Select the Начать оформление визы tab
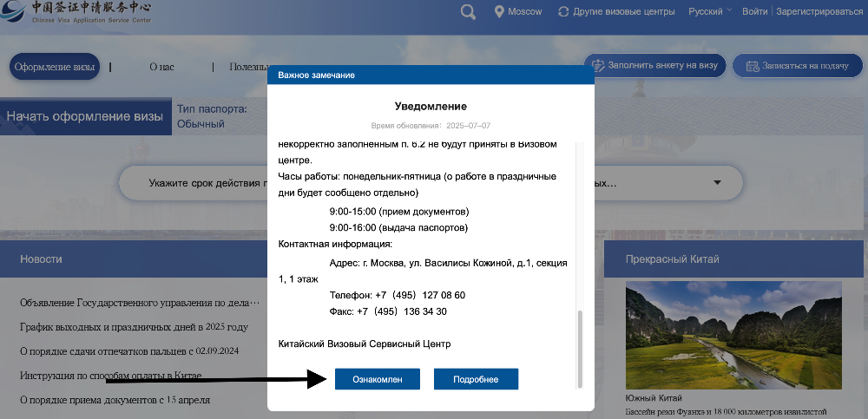868x419 pixels. click(84, 117)
